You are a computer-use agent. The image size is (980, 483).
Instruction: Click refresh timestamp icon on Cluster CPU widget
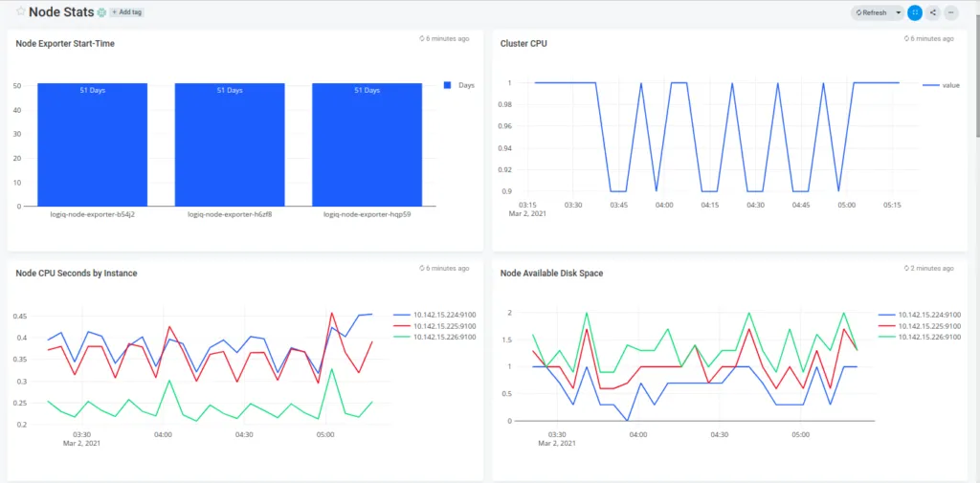click(x=906, y=39)
